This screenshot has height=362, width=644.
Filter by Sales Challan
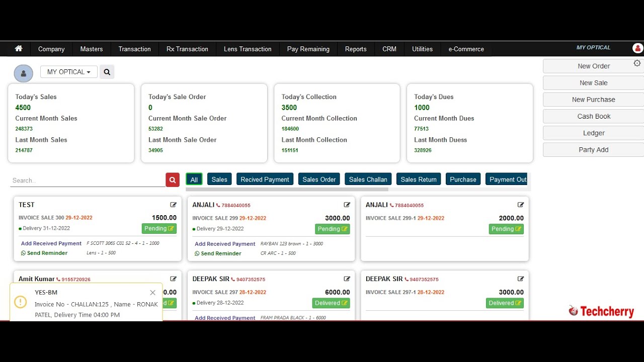[x=368, y=179]
